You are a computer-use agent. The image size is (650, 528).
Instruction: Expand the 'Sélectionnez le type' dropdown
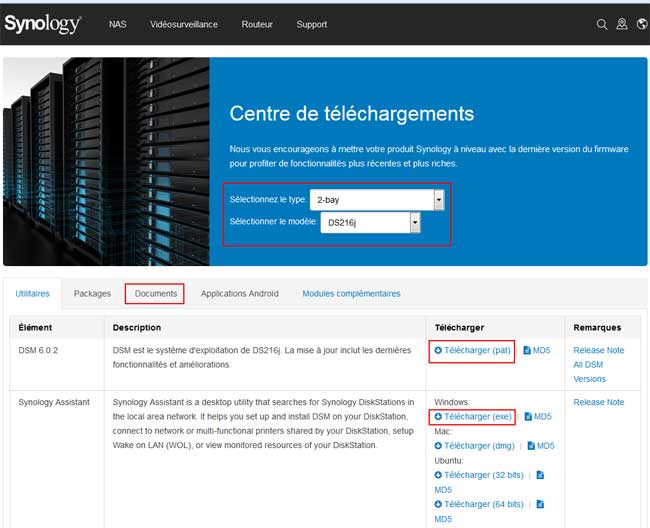click(x=438, y=200)
